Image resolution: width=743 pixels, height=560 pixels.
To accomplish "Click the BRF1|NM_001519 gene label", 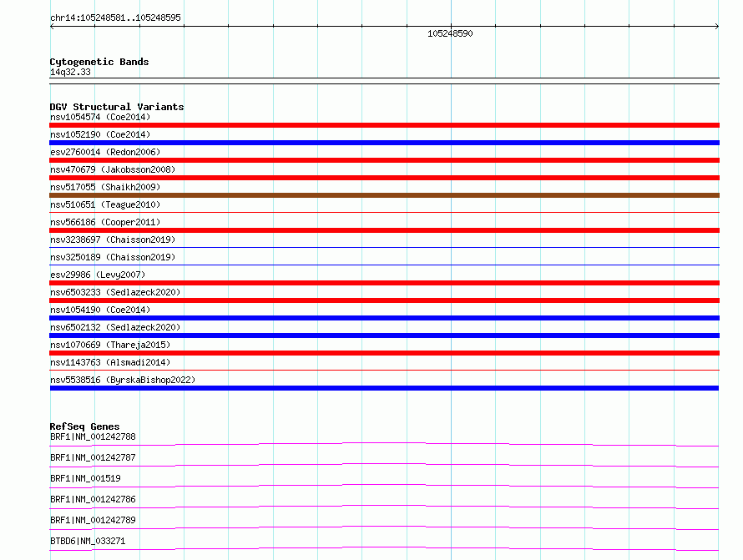I will [x=85, y=478].
